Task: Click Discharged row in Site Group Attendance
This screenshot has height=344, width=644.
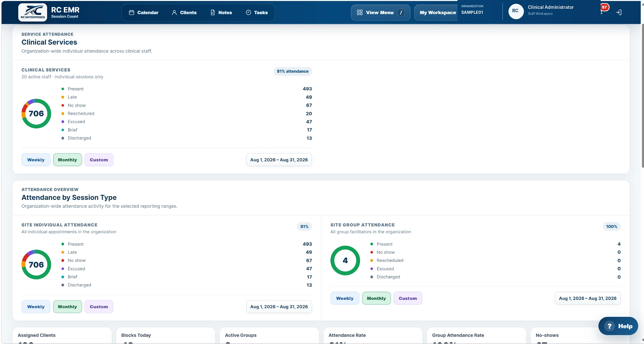Action: [x=495, y=277]
